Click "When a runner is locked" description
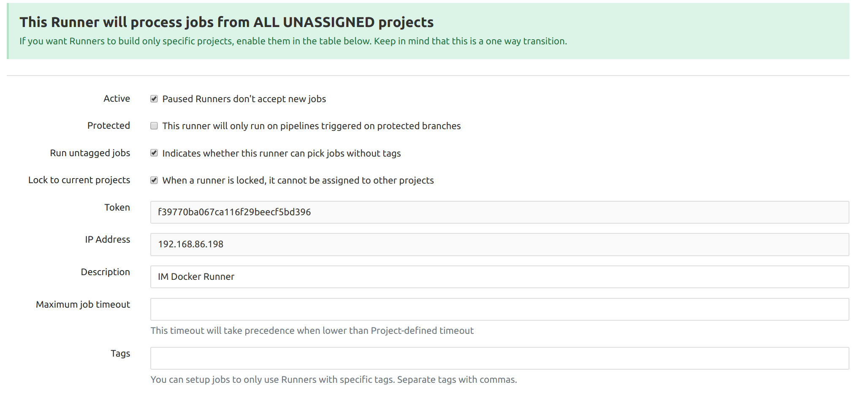This screenshot has height=395, width=868. (x=298, y=181)
